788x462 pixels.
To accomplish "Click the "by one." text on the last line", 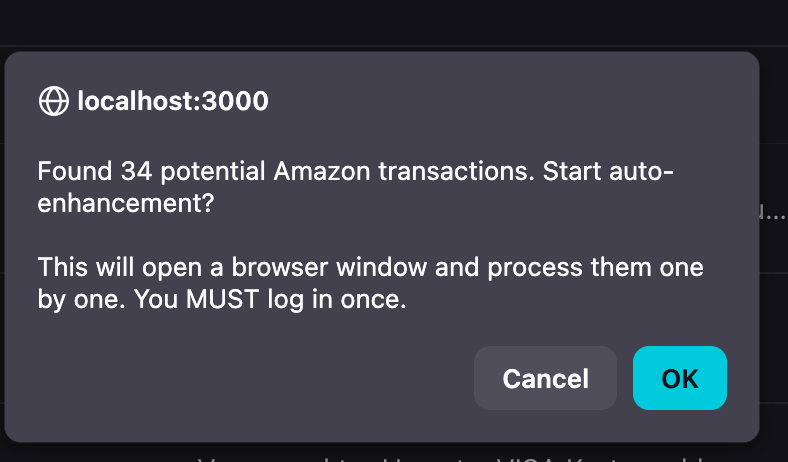I will pos(74,300).
